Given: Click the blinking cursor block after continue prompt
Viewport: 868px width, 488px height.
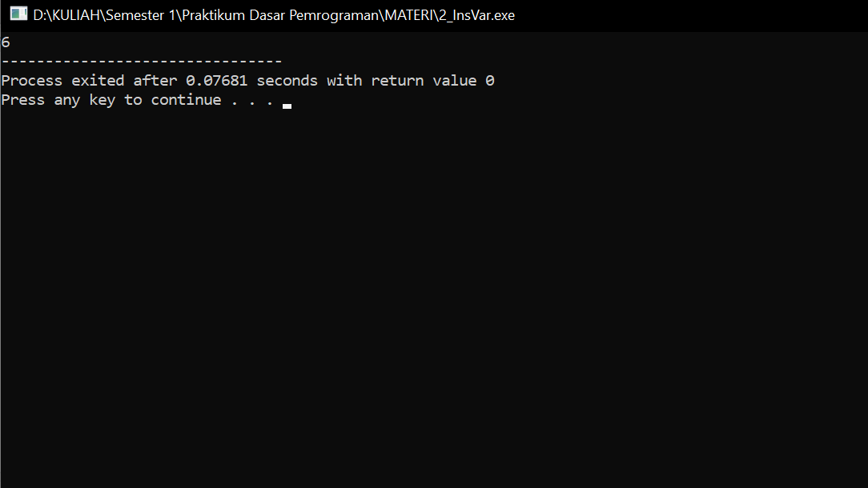Looking at the screenshot, I should click(286, 103).
